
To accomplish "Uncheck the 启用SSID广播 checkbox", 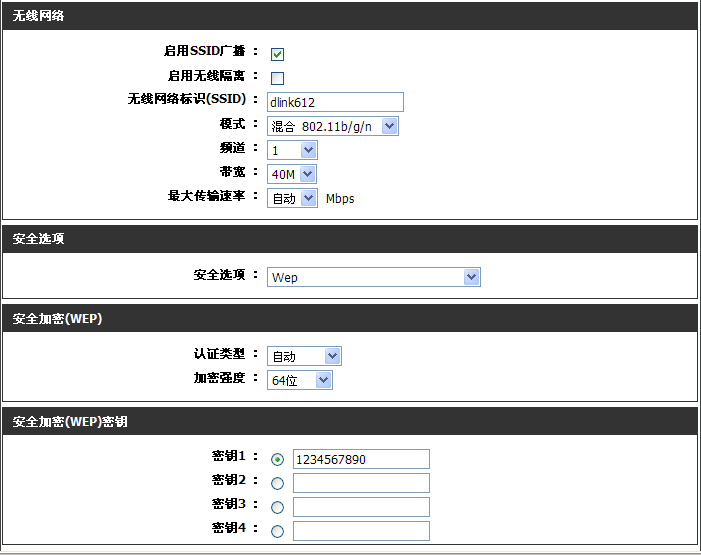I will [277, 54].
